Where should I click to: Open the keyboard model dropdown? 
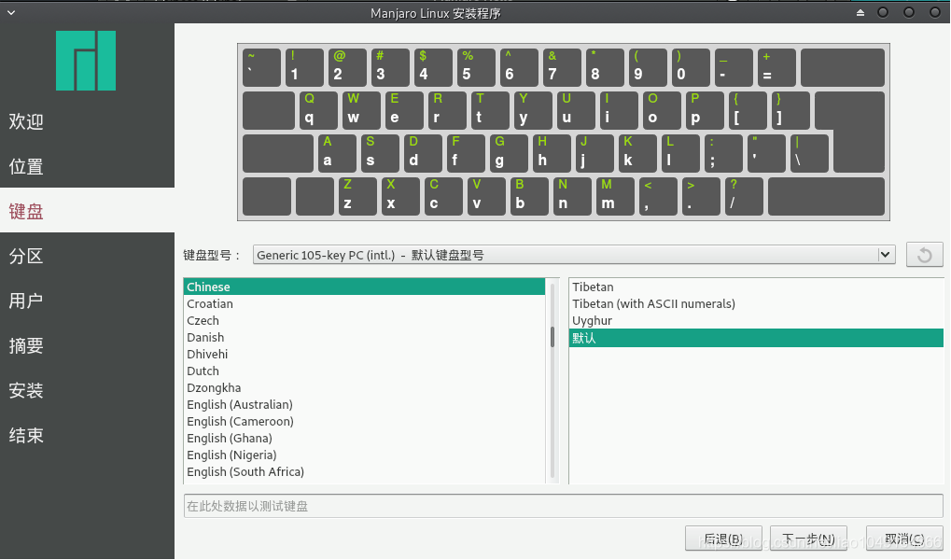pos(574,255)
